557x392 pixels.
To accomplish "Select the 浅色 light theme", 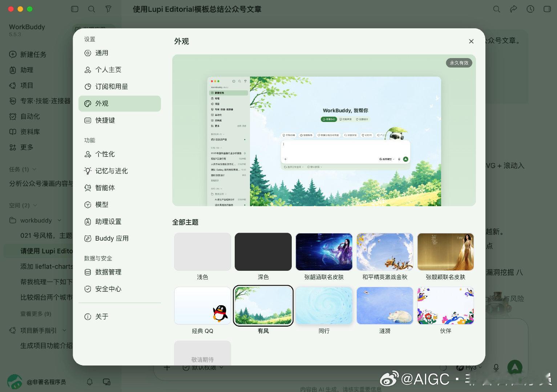I will (202, 252).
